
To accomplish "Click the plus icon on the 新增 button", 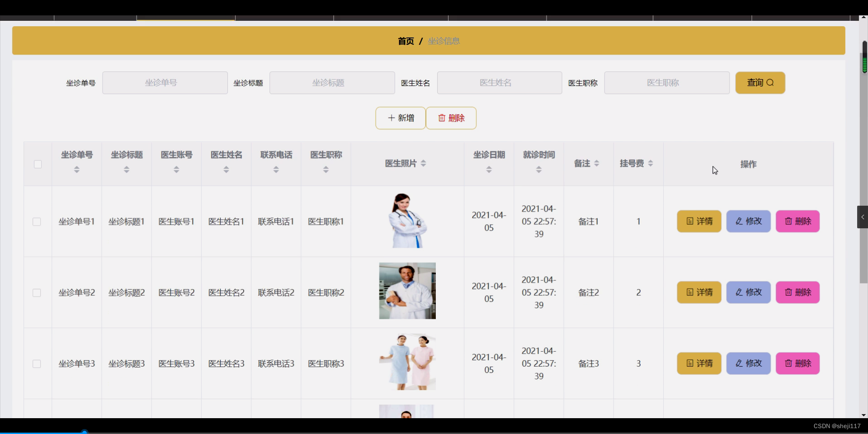I will coord(392,118).
